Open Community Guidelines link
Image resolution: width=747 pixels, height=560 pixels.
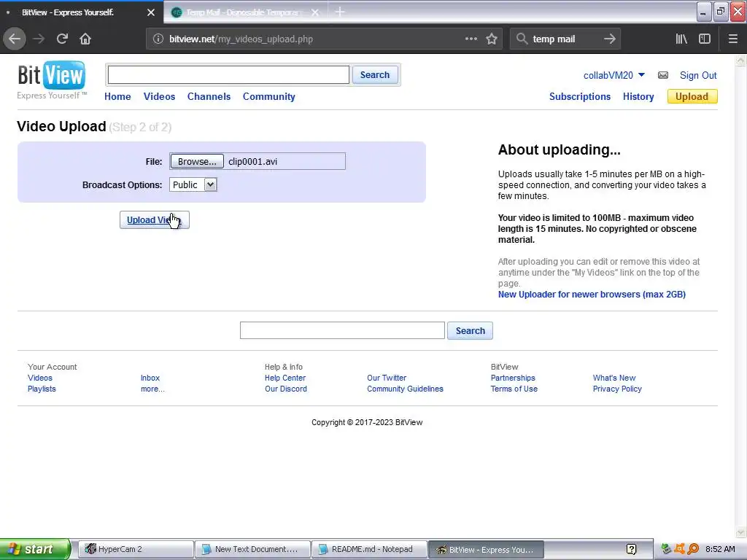click(x=405, y=389)
